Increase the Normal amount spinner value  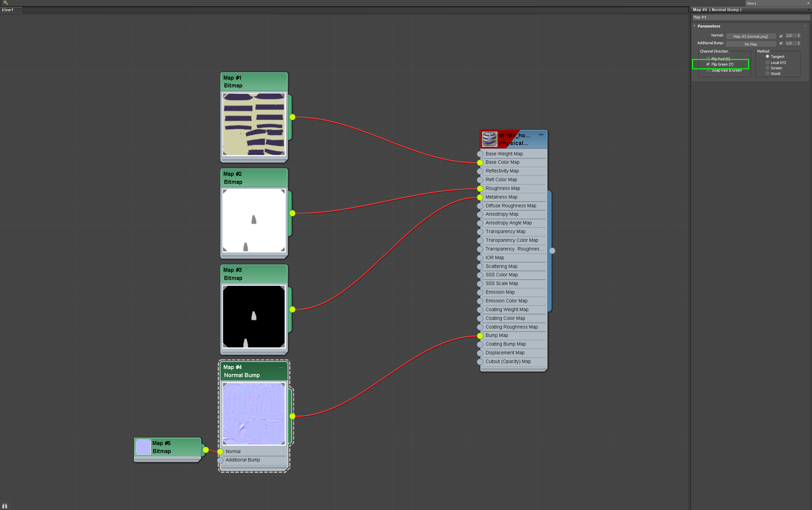[x=799, y=34]
